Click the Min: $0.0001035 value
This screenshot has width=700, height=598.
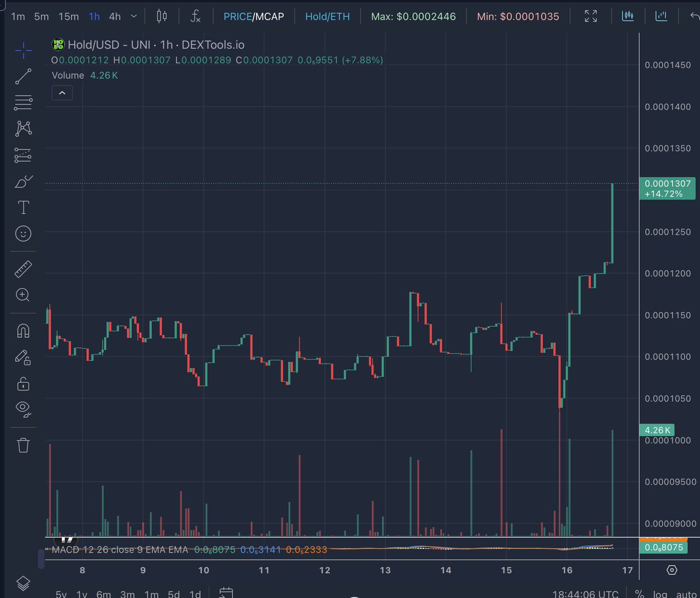pyautogui.click(x=518, y=16)
